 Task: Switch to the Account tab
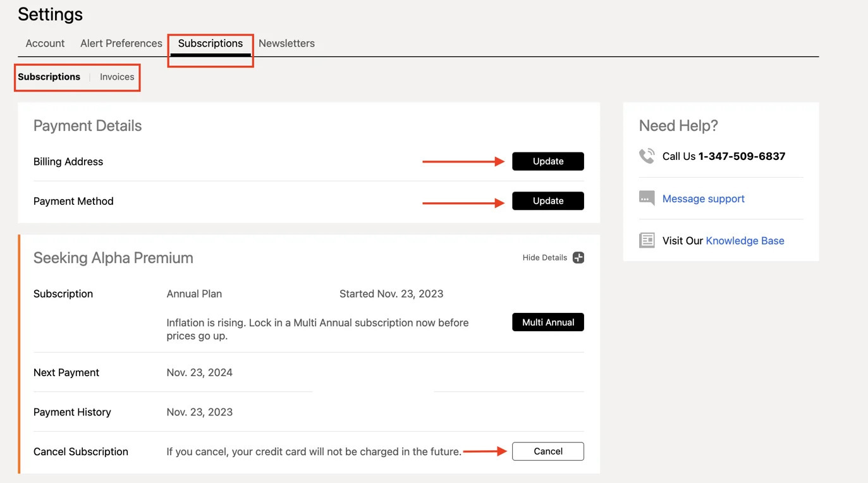point(44,43)
